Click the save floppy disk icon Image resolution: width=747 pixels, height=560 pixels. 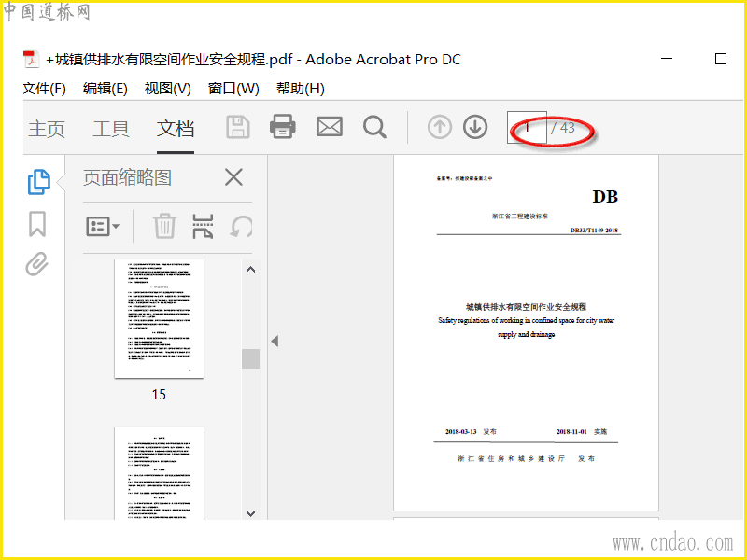pyautogui.click(x=238, y=127)
